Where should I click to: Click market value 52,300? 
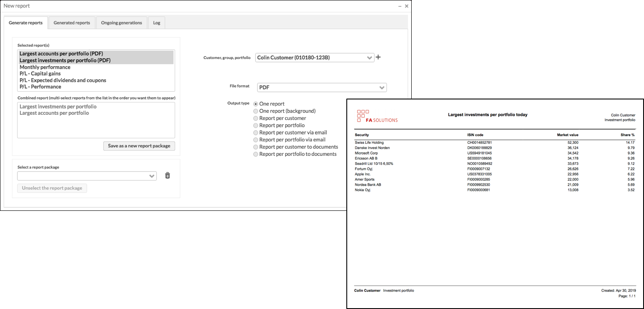(x=572, y=143)
